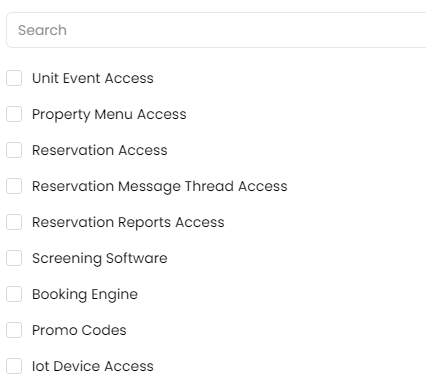Screen dimensions: 426x382
Task: Focus the search box via its placeholder text
Action: point(42,30)
